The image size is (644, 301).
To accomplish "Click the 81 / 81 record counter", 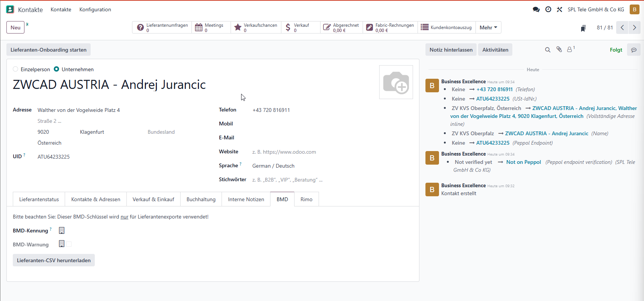I will 605,28.
